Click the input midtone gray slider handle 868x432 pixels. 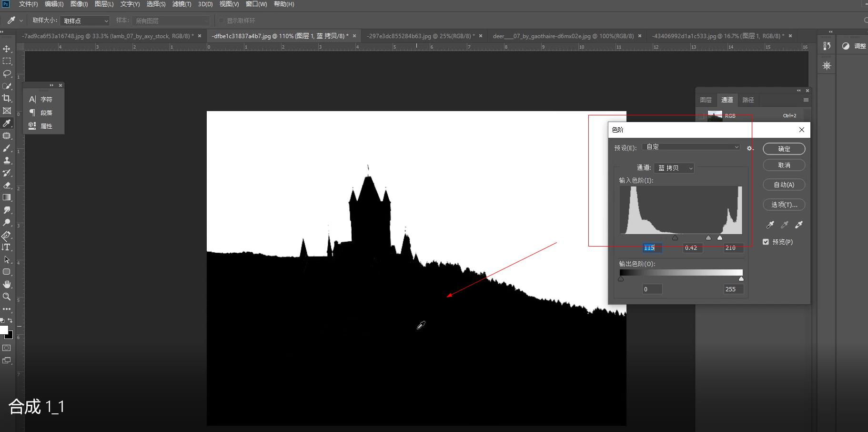(708, 237)
